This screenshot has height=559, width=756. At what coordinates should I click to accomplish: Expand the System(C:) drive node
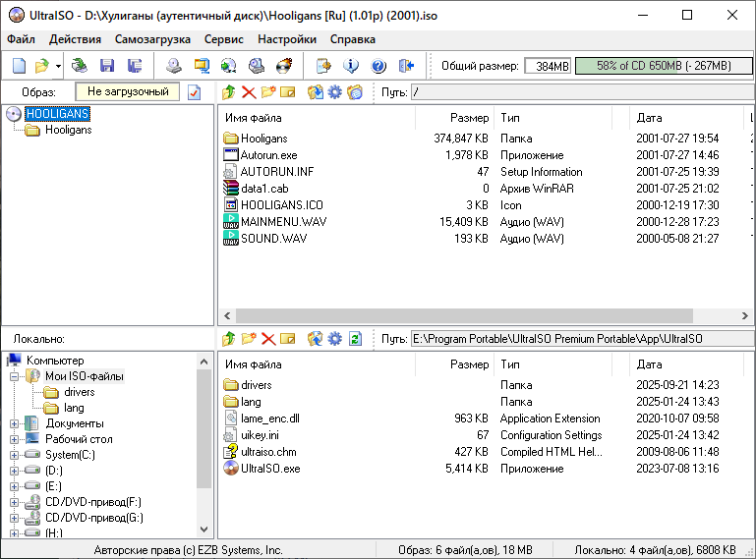coord(14,455)
